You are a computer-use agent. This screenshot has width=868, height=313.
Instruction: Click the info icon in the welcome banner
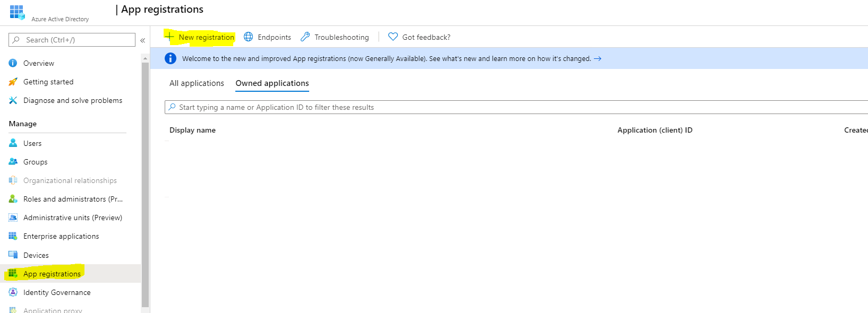[x=171, y=58]
